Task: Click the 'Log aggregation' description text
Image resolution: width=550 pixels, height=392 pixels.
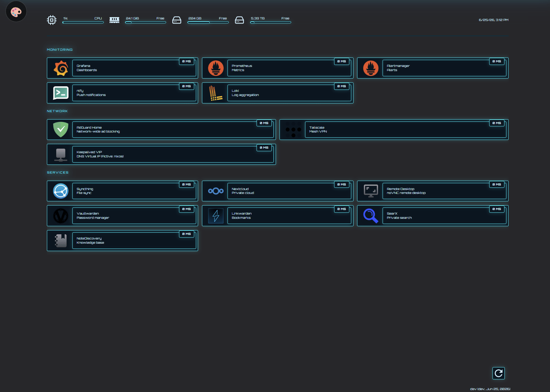Action: point(245,95)
